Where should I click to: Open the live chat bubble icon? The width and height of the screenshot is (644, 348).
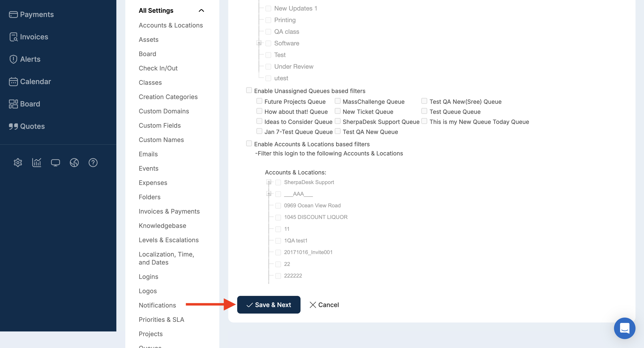click(x=624, y=328)
